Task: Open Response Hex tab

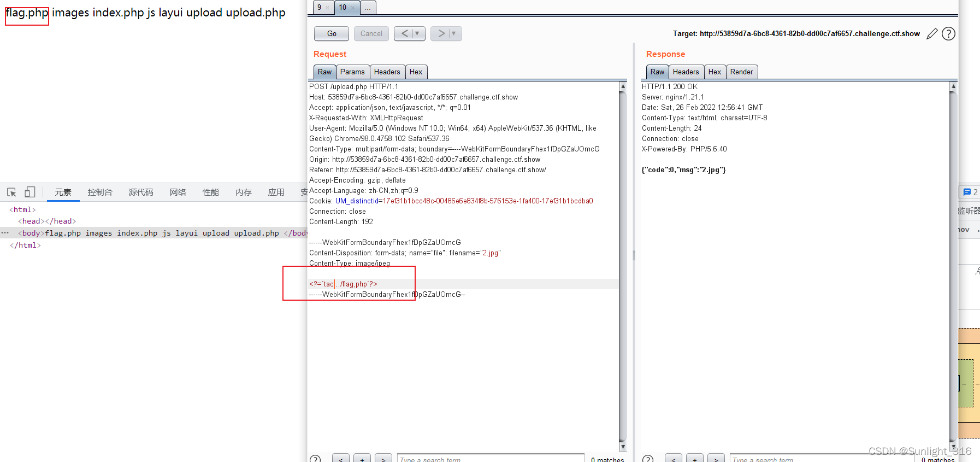Action: (715, 72)
